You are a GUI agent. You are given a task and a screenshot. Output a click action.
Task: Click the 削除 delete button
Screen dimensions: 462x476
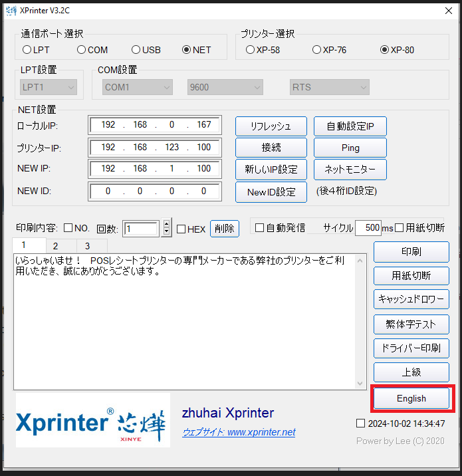point(225,228)
